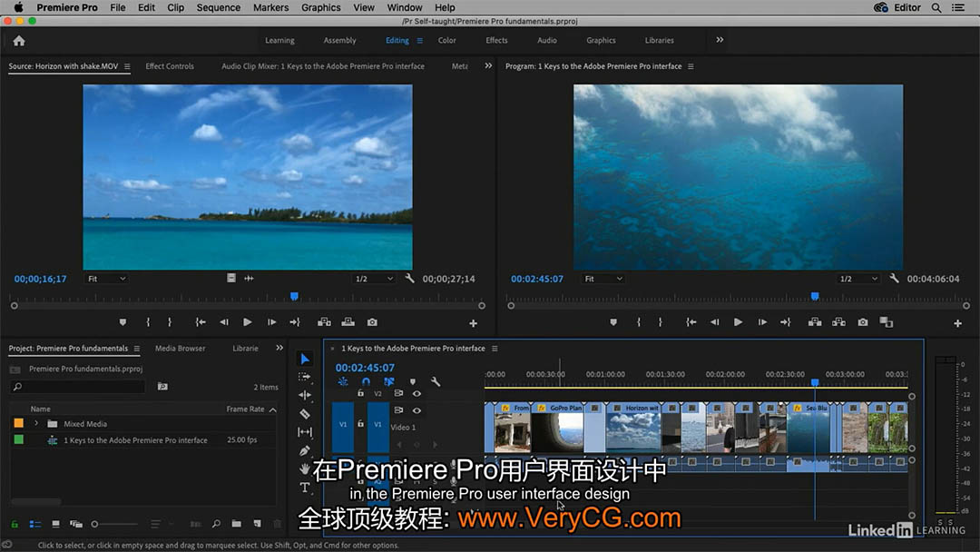The height and width of the screenshot is (552, 980).
Task: Open Source monitor settings wrench
Action: click(410, 278)
